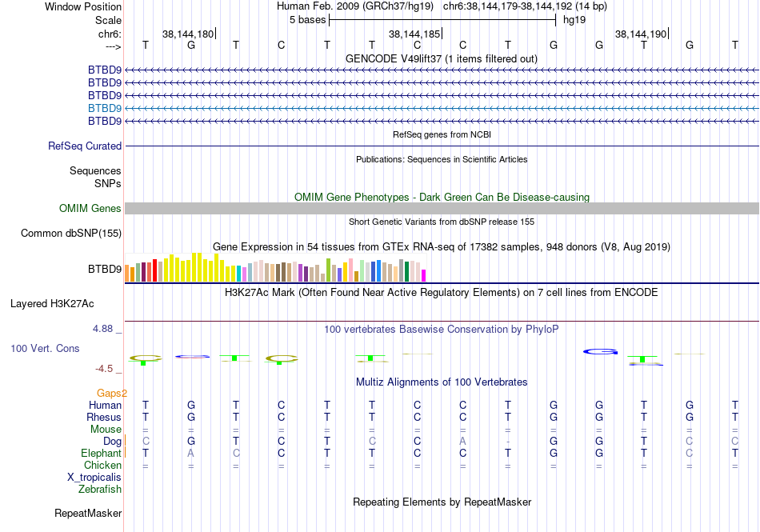Image resolution: width=760 pixels, height=532 pixels.
Task: Click the Elephant species label
Action: (x=102, y=453)
